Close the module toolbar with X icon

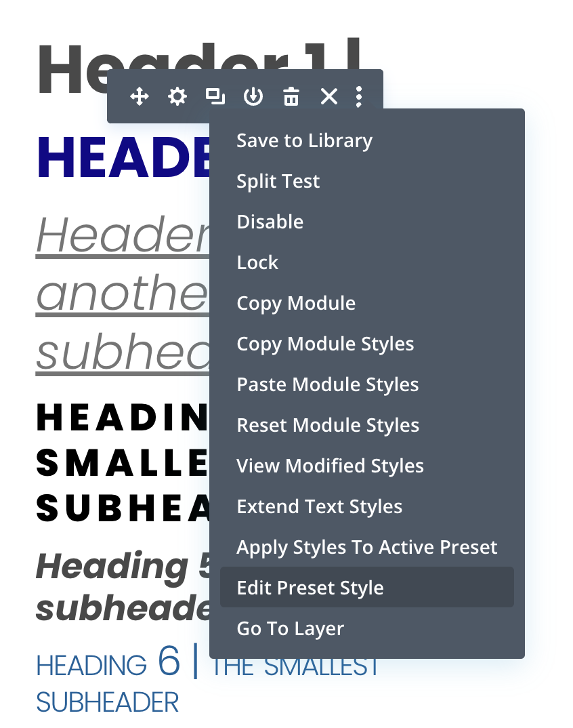[329, 97]
